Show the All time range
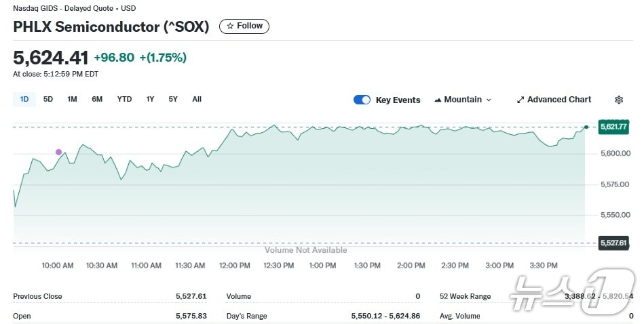Screen dimensions: 644x324 (x=197, y=99)
